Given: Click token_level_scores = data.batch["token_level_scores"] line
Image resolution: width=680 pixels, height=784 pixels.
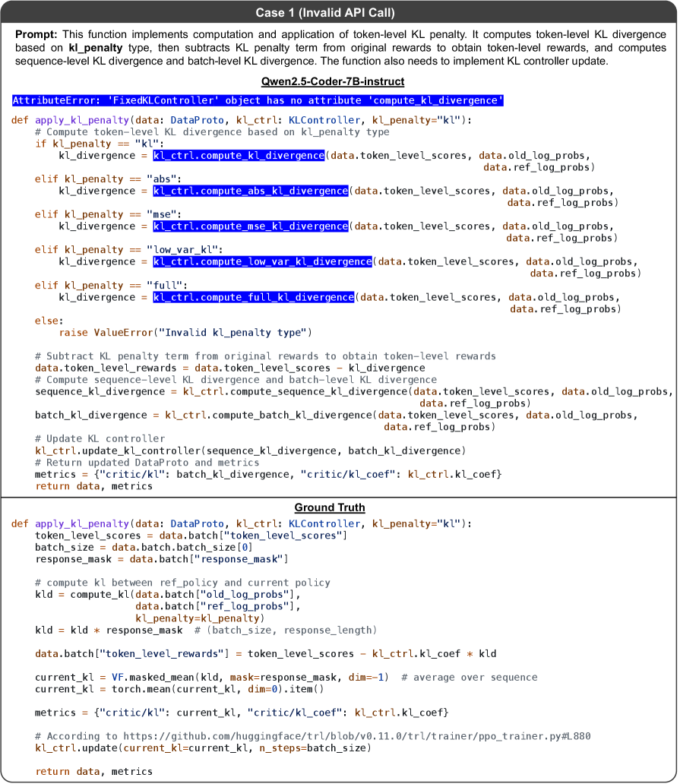Looking at the screenshot, I should (191, 536).
